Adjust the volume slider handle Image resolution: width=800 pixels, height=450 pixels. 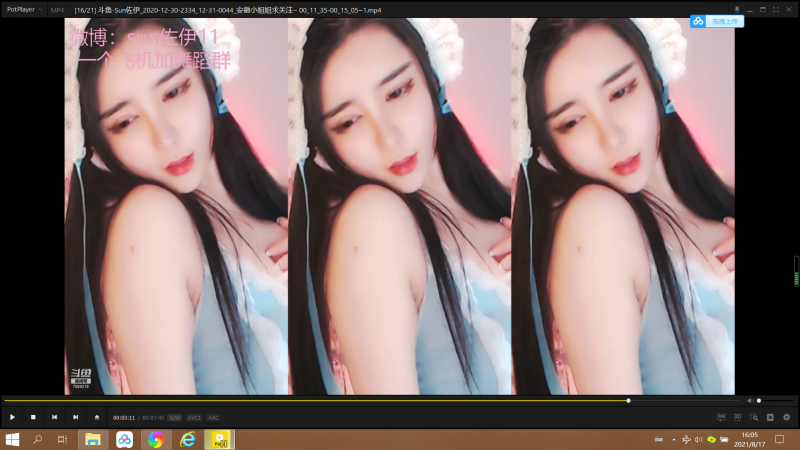tap(759, 401)
